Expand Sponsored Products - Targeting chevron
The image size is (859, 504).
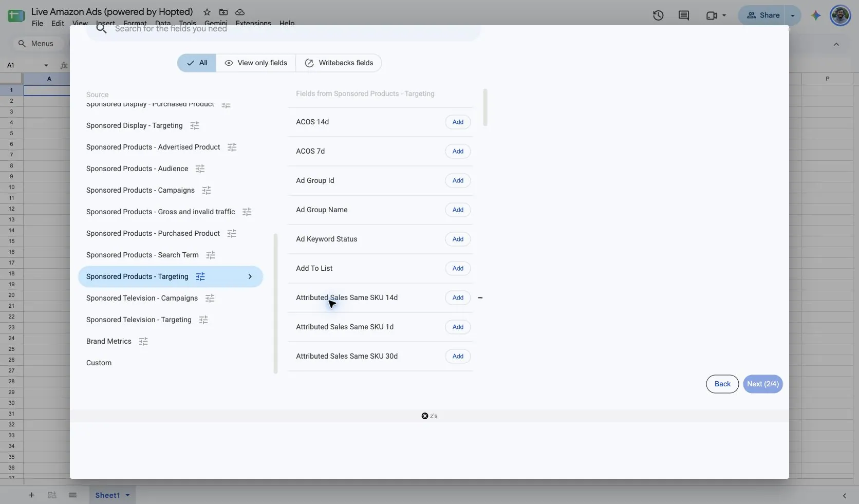click(250, 276)
